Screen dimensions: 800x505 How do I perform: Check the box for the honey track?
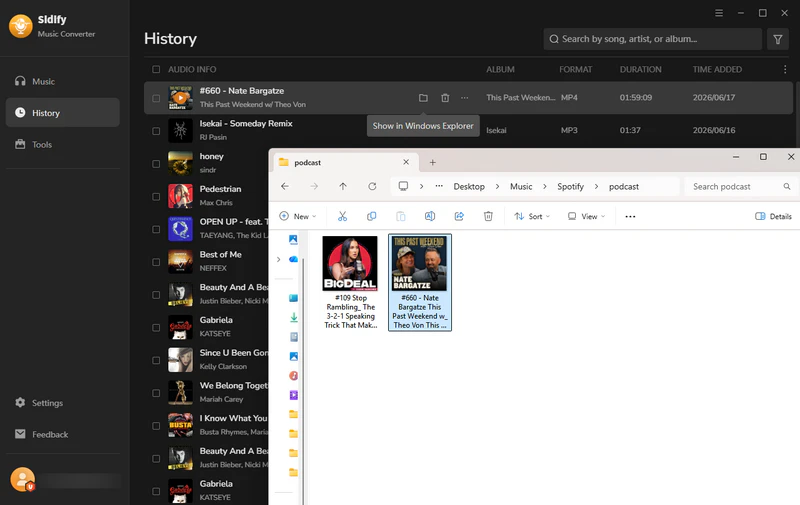click(x=156, y=164)
